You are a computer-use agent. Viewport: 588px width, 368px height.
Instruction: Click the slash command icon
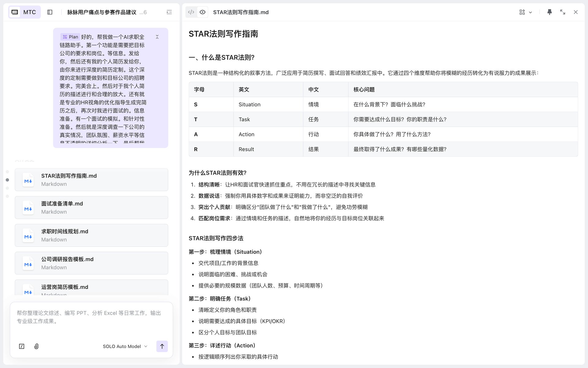tap(22, 346)
